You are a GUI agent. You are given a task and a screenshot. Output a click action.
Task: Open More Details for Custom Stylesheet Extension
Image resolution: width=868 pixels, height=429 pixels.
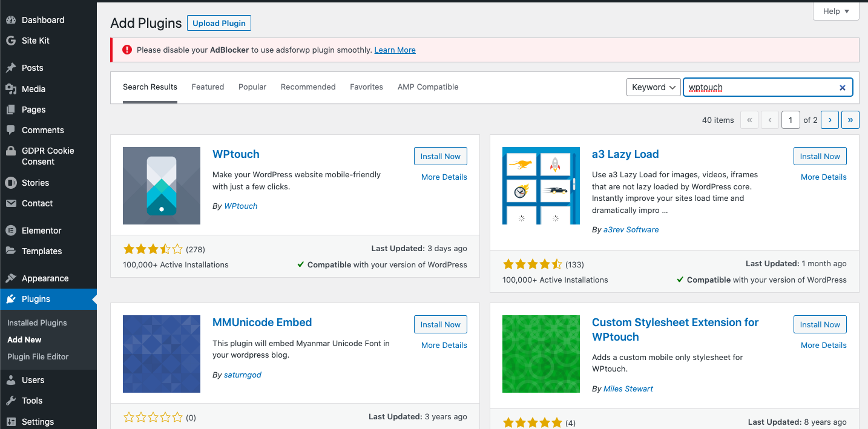coord(824,345)
